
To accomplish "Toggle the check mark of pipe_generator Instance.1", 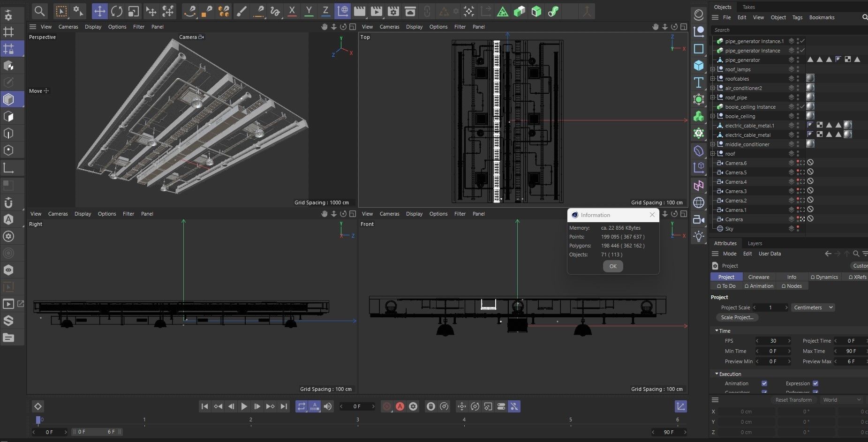I will pyautogui.click(x=802, y=41).
